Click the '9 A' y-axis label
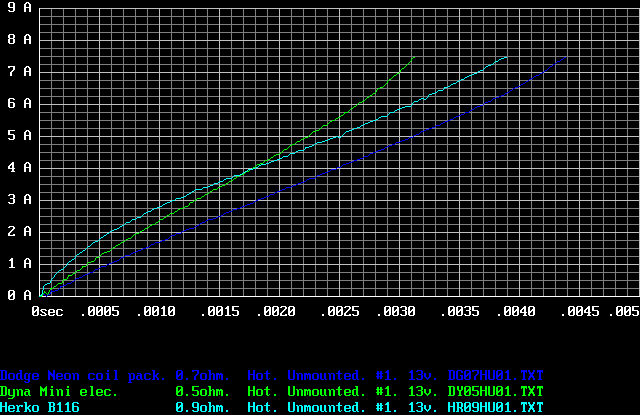The image size is (640, 415). [19, 7]
